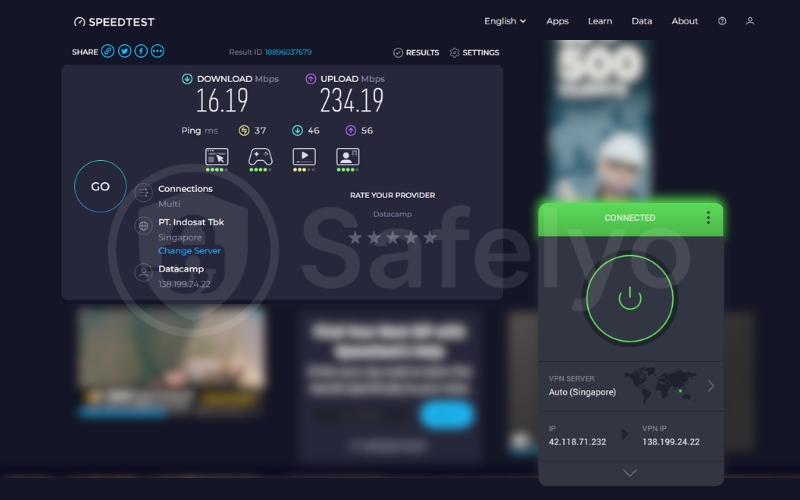Click the VPN world map thumbnail
This screenshot has width=800, height=500.
660,385
